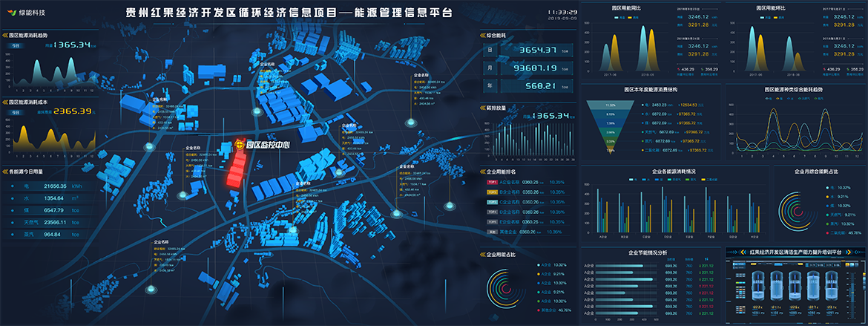
Task: Click the 绿能科技 logo in the header
Action: tap(27, 11)
